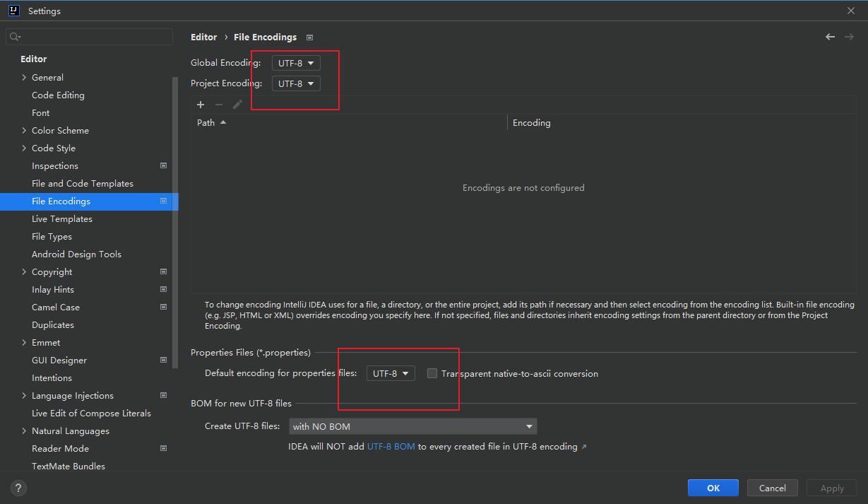Select TextMate Bundles entry
The height and width of the screenshot is (504, 868).
point(69,467)
